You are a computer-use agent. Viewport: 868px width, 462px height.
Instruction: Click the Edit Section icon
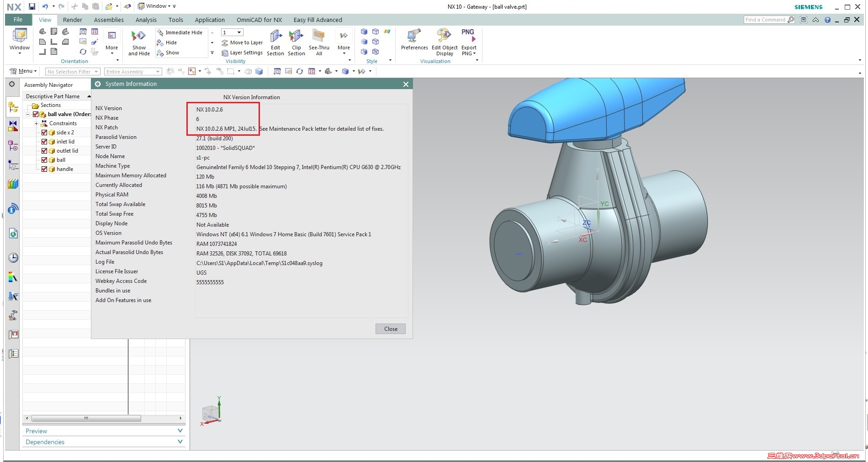point(275,37)
